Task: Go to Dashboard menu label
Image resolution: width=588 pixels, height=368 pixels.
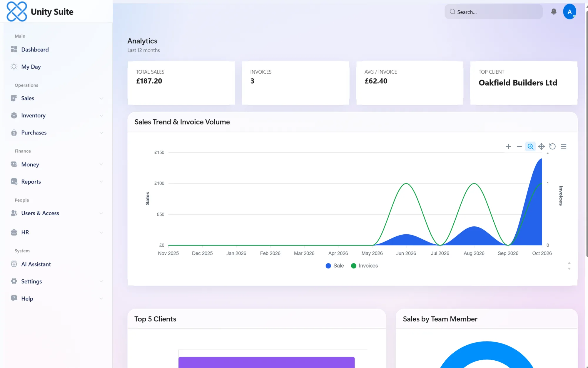Action: point(35,49)
